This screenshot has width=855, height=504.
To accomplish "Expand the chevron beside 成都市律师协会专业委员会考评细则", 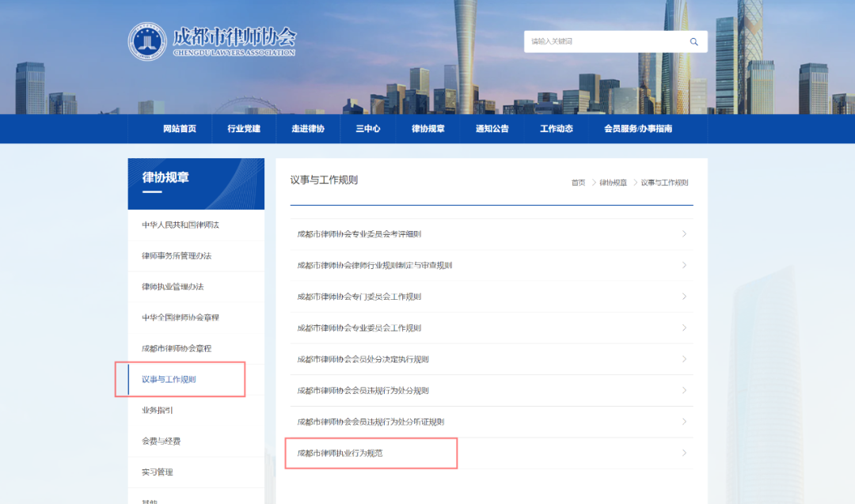I will (684, 233).
